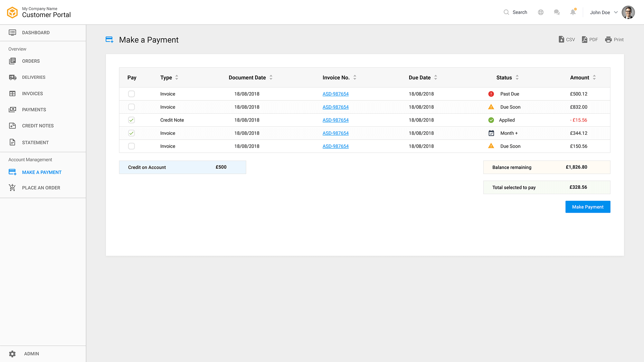Click the Month + calendar status icon
The width and height of the screenshot is (644, 362).
[x=491, y=133]
